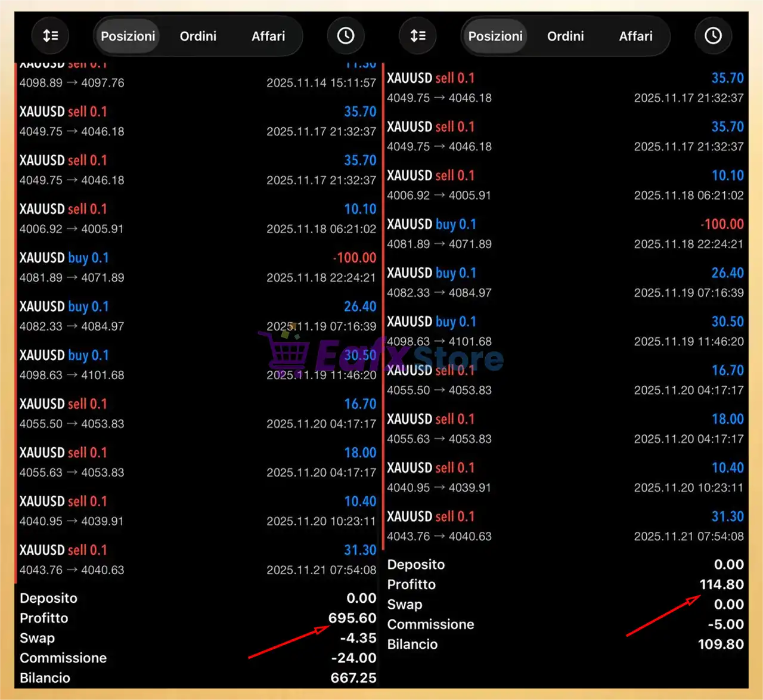Open the Affari tab in the right panel

pos(635,36)
